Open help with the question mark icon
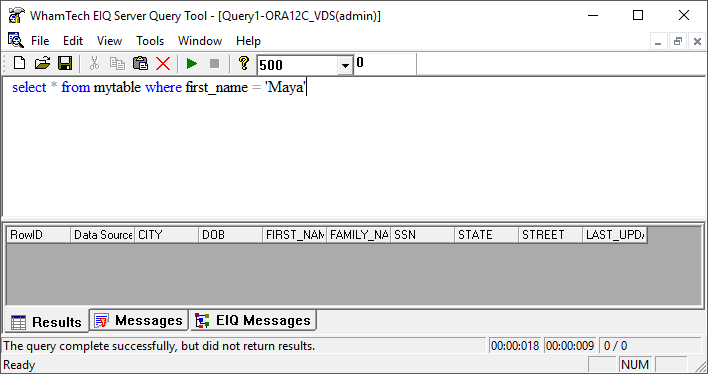This screenshot has width=708, height=374. 244,64
